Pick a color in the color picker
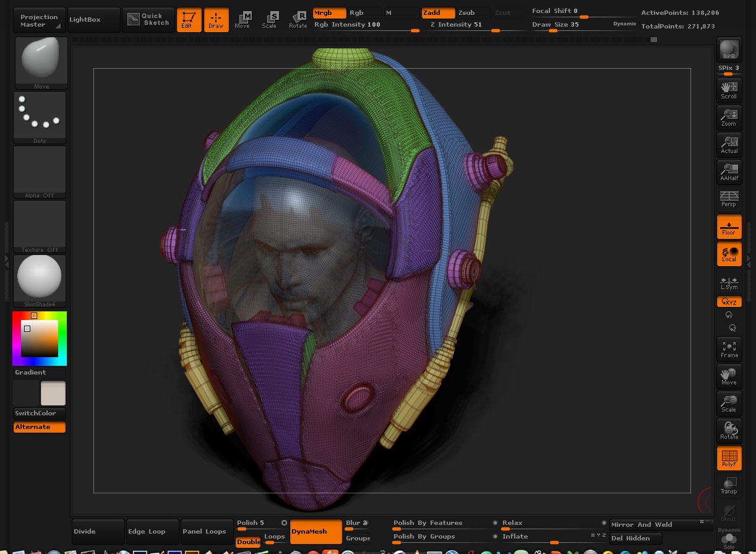756x554 pixels. (40, 339)
